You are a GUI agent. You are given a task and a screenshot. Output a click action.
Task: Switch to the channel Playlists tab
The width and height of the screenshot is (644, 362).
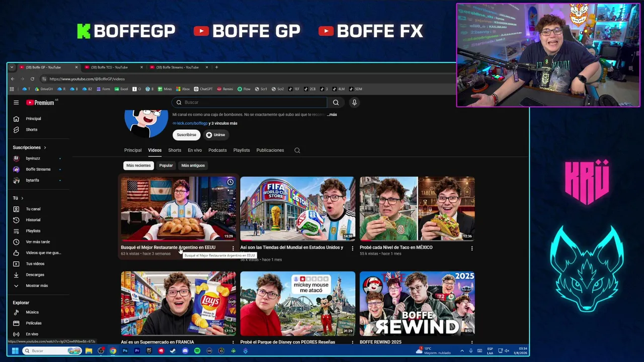click(x=242, y=150)
